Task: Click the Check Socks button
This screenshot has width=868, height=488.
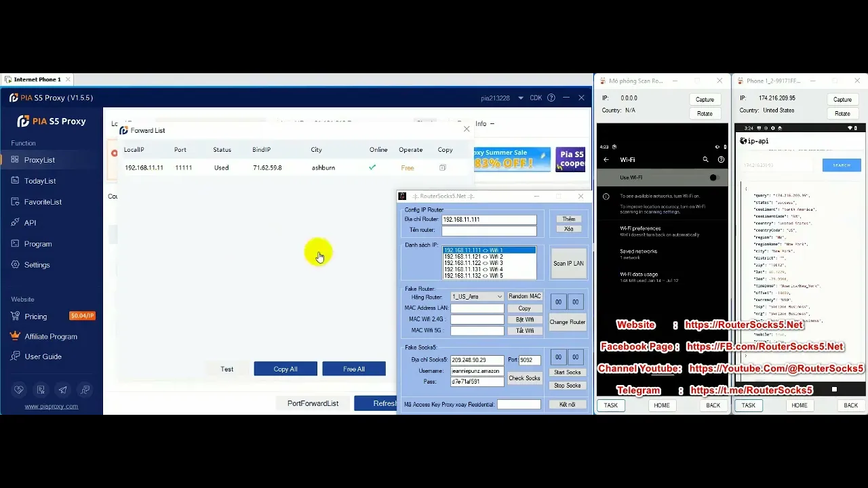Action: click(525, 378)
